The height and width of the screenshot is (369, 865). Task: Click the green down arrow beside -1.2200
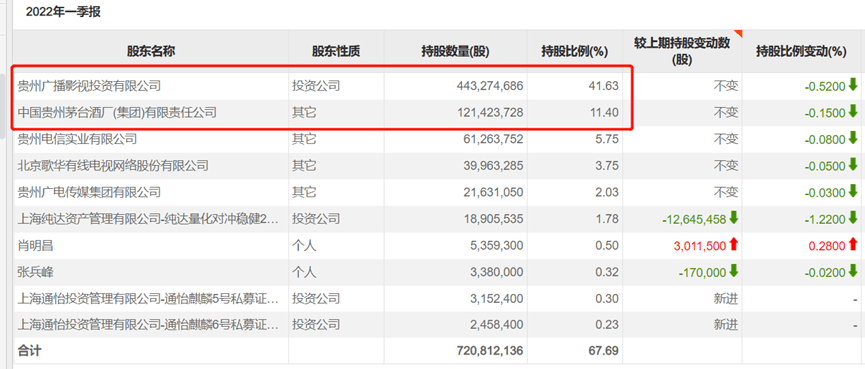coord(853,218)
